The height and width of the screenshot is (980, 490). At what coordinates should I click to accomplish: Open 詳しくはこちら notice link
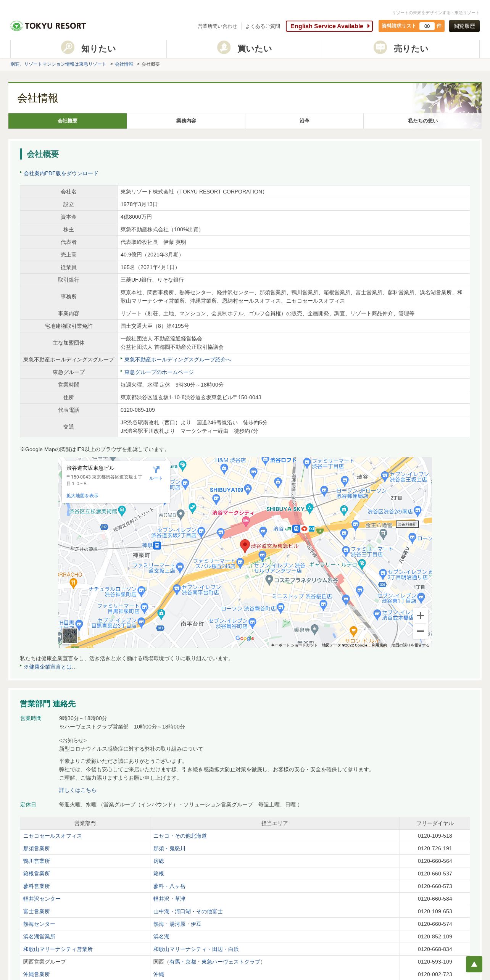pos(77,790)
